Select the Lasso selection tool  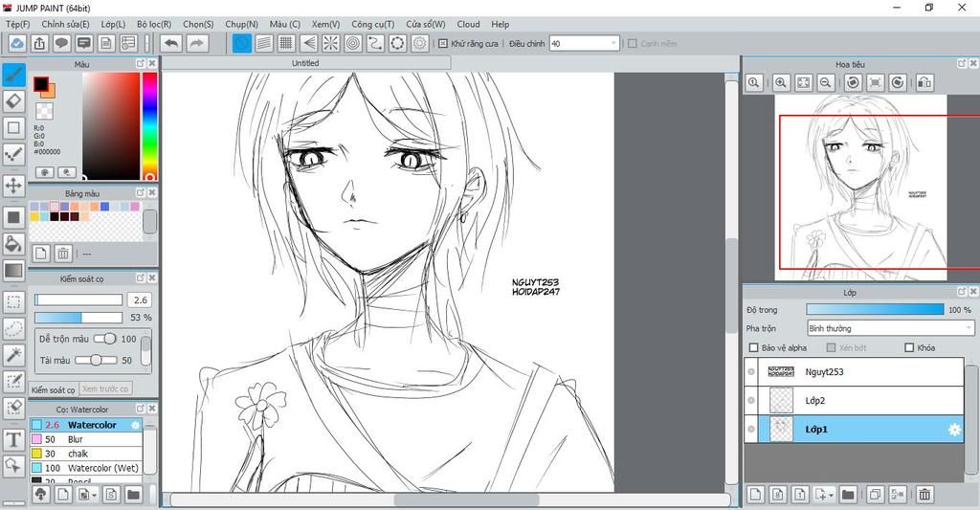click(13, 329)
